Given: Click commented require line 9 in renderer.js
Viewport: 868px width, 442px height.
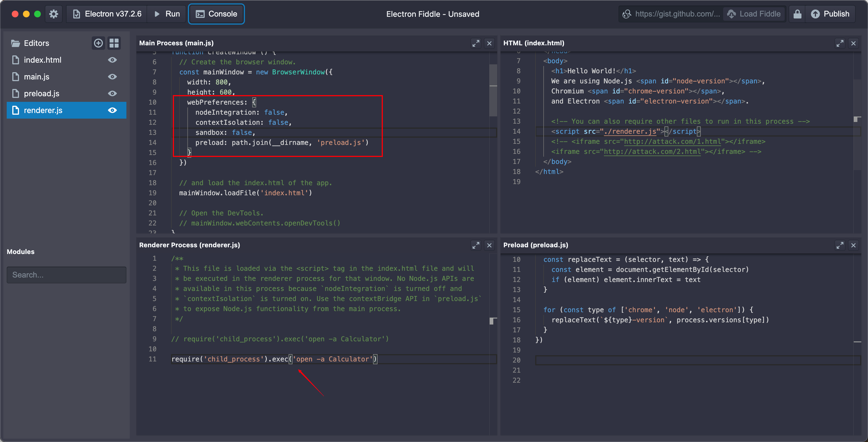Looking at the screenshot, I should click(x=280, y=339).
